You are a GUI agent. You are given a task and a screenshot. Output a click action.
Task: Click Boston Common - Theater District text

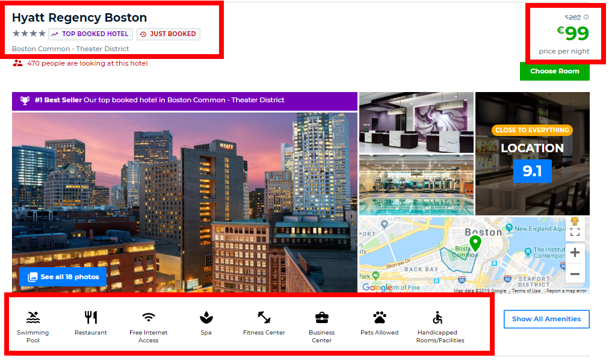[x=70, y=49]
